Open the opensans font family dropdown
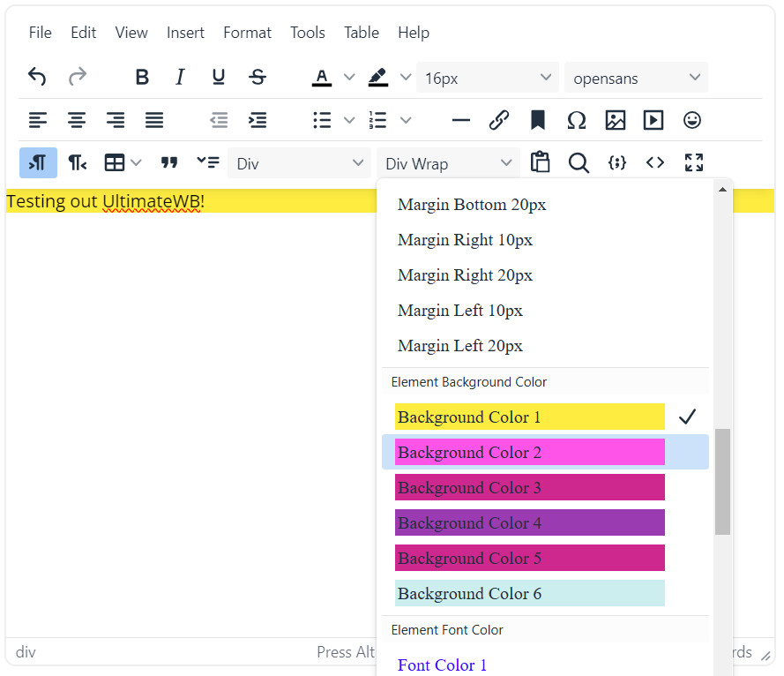 tap(635, 78)
